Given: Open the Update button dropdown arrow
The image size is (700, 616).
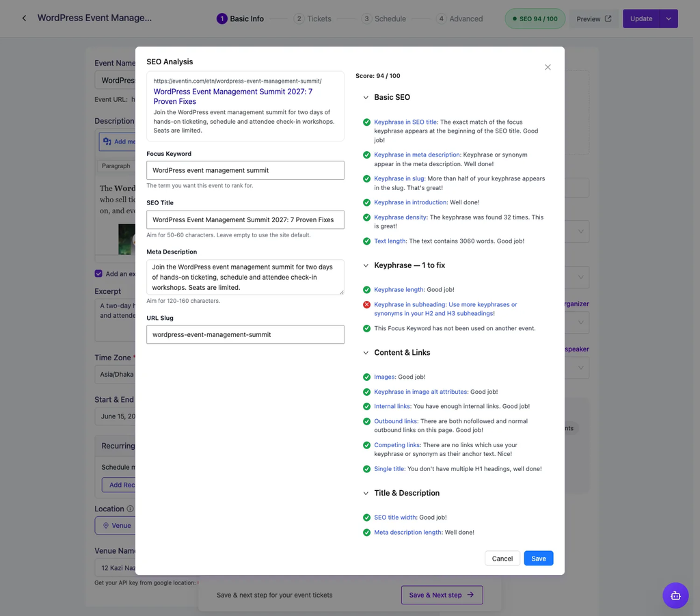Looking at the screenshot, I should click(669, 18).
